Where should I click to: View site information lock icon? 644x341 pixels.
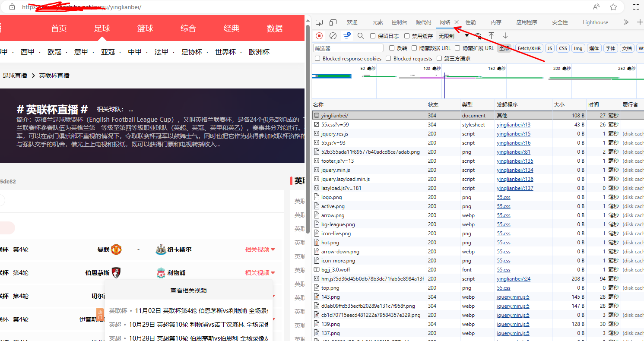point(12,7)
